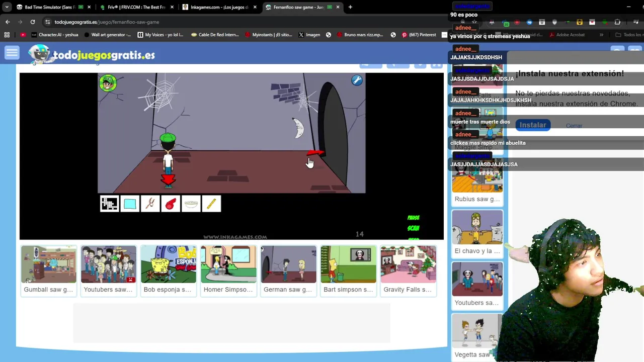This screenshot has width=644, height=362.
Task: Expand the bookmarks overflow chevron
Action: tap(601, 35)
